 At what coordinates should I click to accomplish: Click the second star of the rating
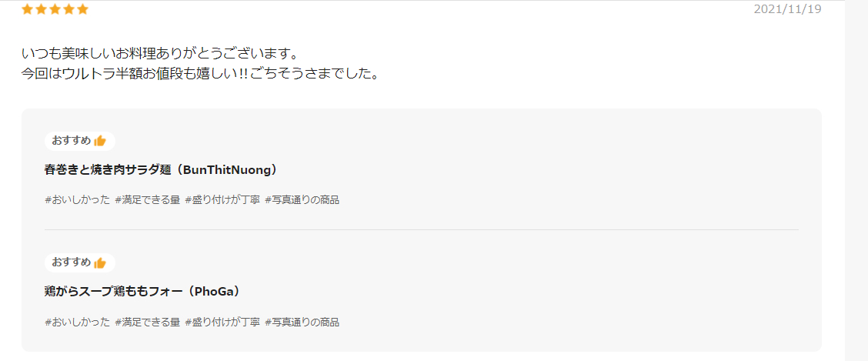[x=41, y=9]
